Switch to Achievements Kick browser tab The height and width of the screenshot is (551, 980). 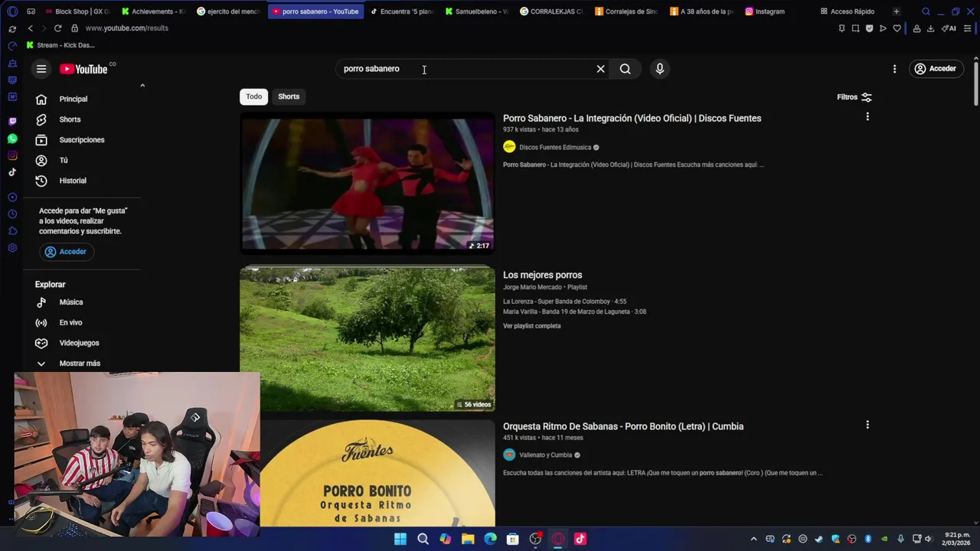tap(153, 11)
